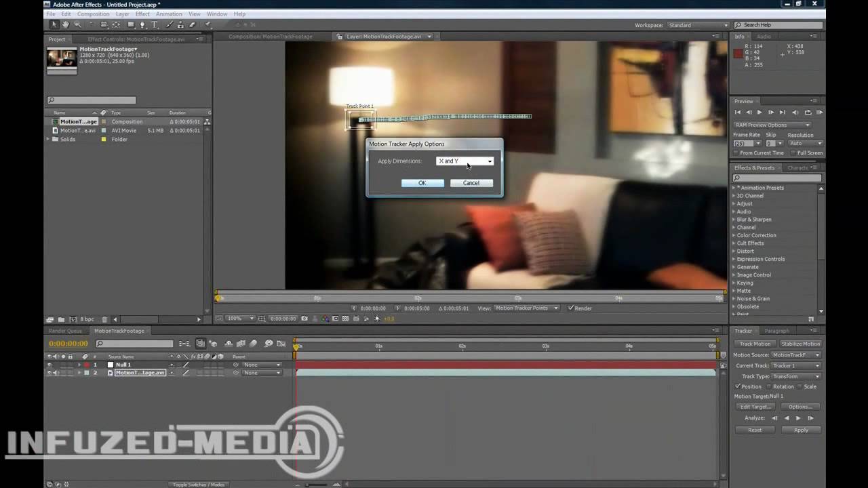This screenshot has height=488, width=868.
Task: Toggle Frame Blending for timeline
Action: pyautogui.click(x=240, y=344)
